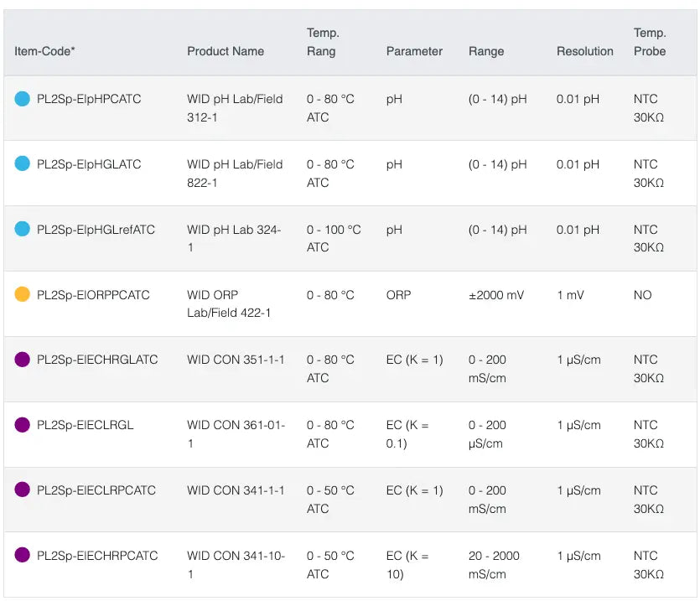Click the purple dot beside PL2Sp-ElECLRPCATC
The image size is (700, 601).
click(x=22, y=490)
